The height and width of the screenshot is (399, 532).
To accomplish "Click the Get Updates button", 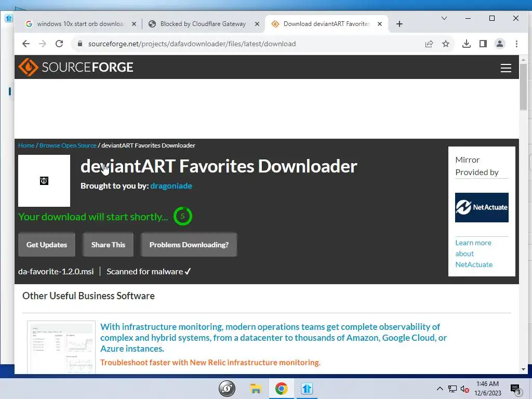I will click(47, 245).
